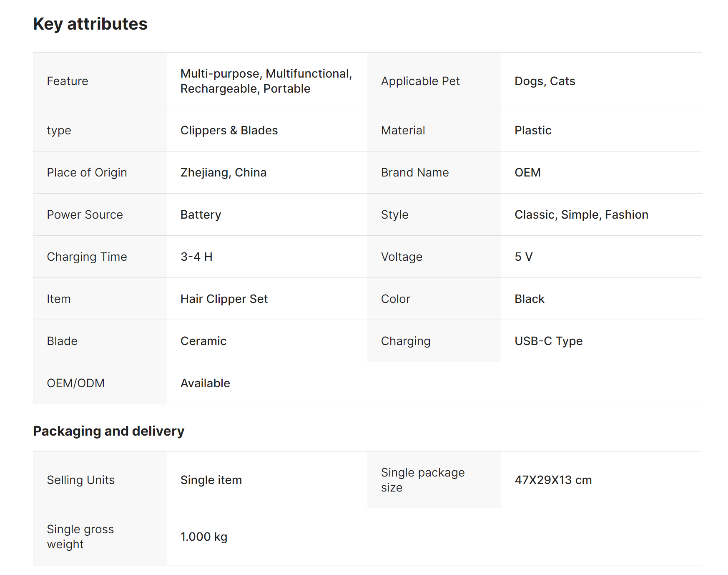728x575 pixels.
Task: Select the Black color value
Action: click(x=529, y=299)
